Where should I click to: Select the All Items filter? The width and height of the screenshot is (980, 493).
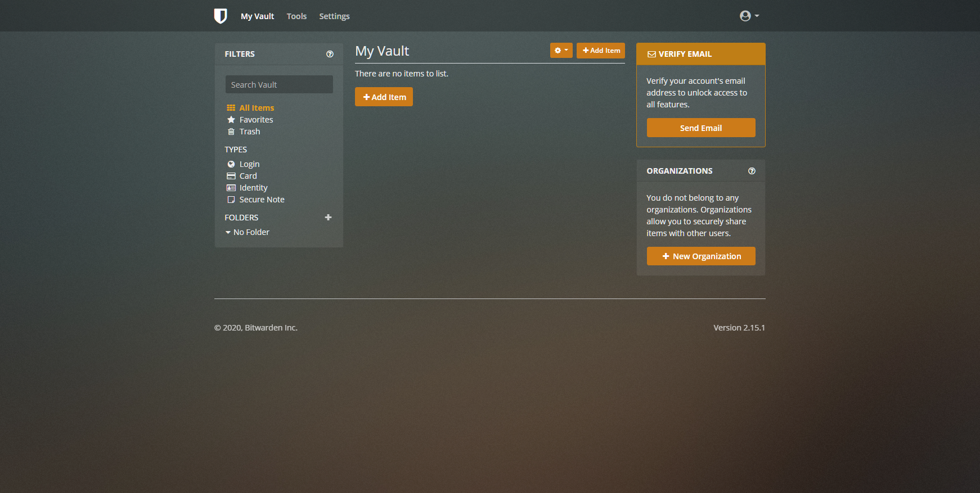tap(257, 108)
